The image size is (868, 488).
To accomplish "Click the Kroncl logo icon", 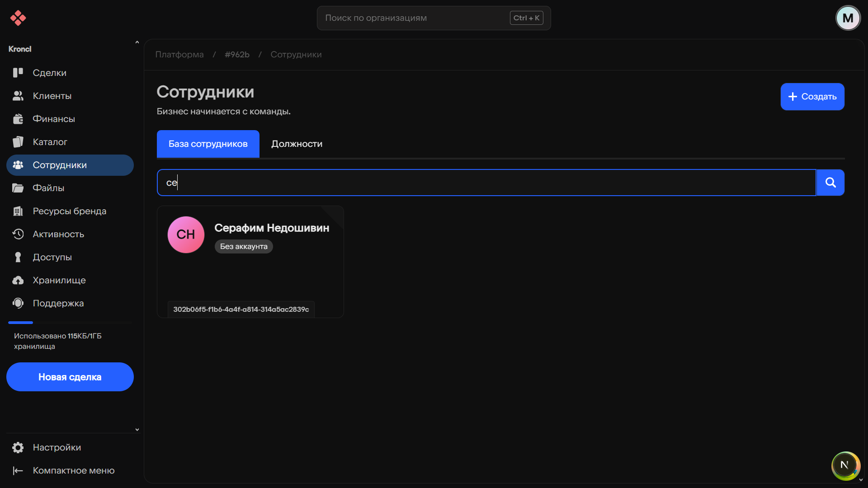I will [x=18, y=18].
